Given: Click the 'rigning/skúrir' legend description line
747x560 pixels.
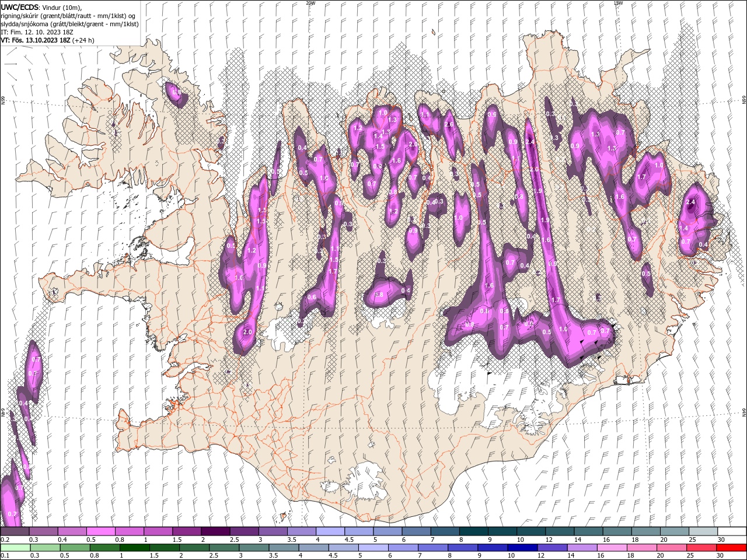Looking at the screenshot, I should 68,16.
